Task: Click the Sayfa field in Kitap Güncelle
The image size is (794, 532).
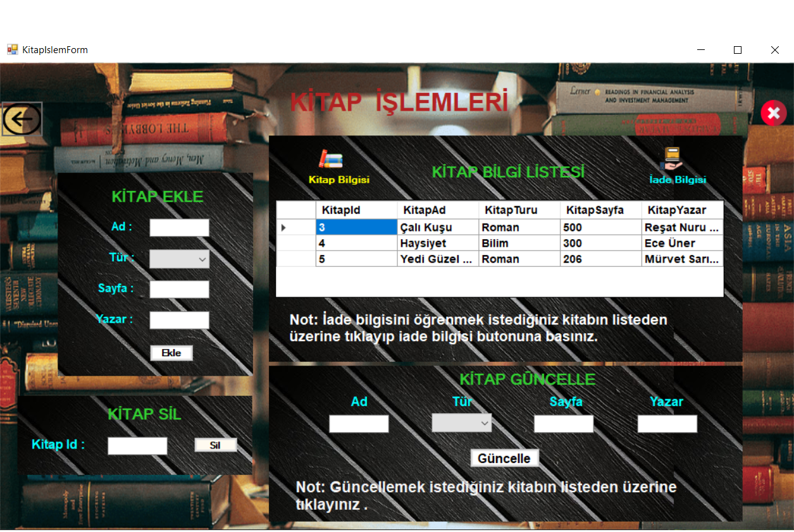Action: (563, 423)
